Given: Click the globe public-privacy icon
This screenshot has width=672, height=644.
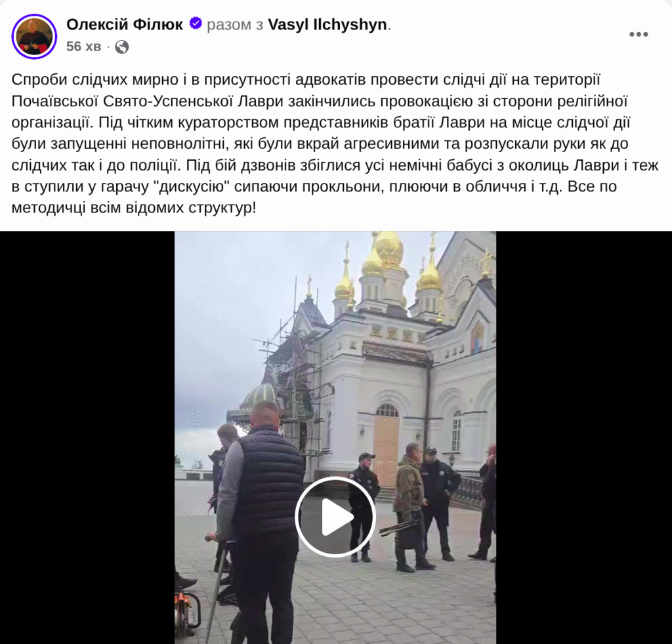Looking at the screenshot, I should 121,47.
